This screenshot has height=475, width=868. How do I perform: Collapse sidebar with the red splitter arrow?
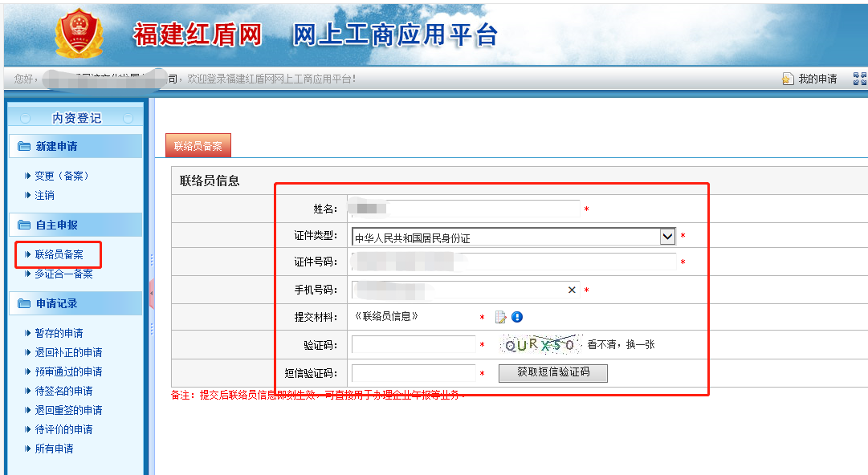click(151, 293)
